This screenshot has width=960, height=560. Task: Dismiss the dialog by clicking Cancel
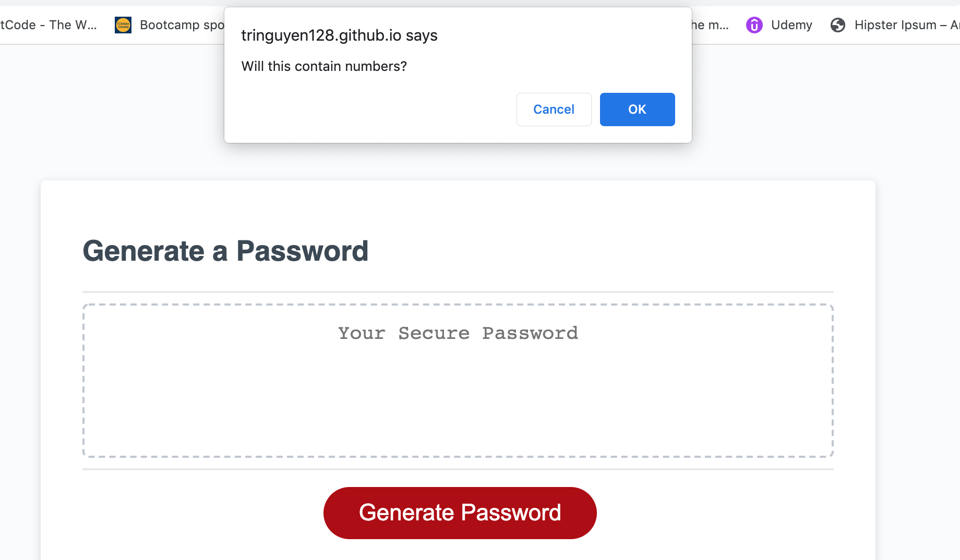pos(554,109)
